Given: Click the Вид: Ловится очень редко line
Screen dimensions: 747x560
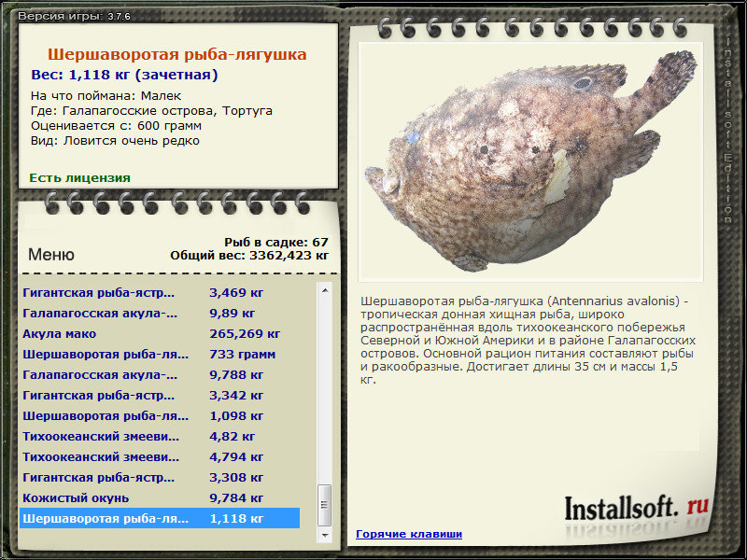Looking at the screenshot, I should coord(115,141).
